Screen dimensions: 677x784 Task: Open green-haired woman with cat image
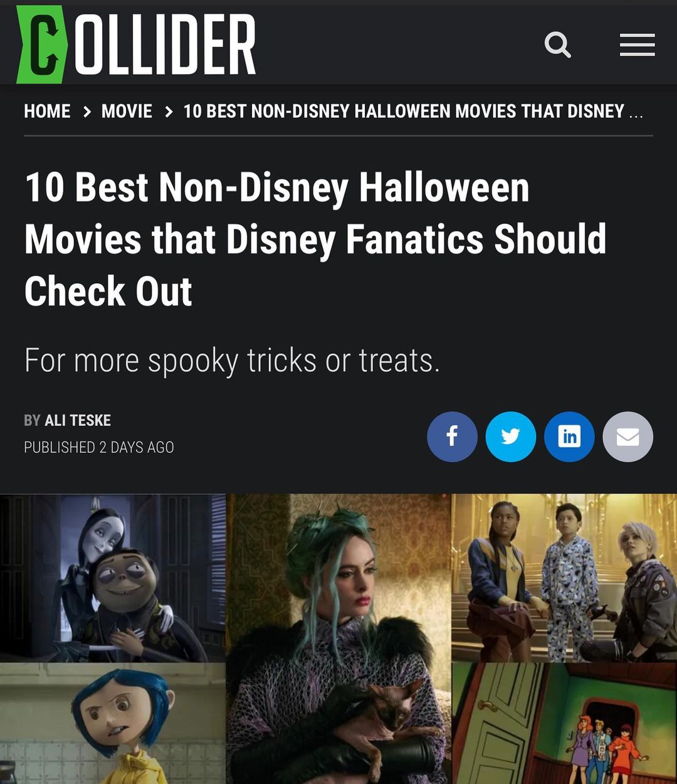(x=338, y=638)
